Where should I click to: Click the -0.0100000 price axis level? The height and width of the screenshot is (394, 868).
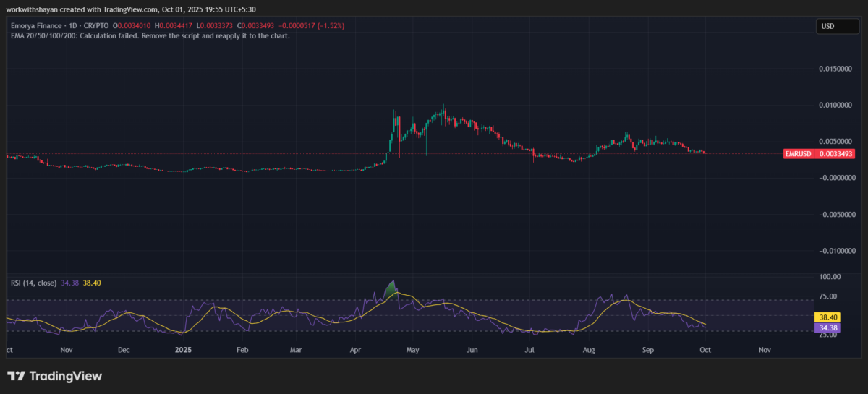pos(835,251)
